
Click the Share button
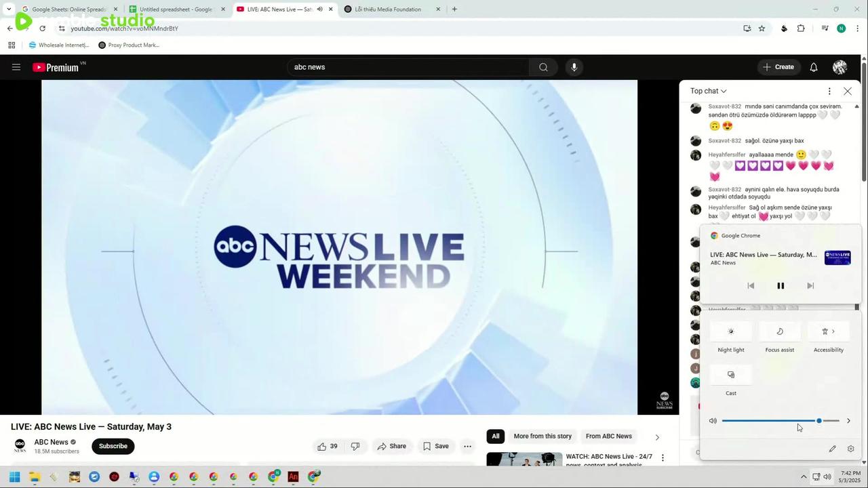pyautogui.click(x=391, y=446)
